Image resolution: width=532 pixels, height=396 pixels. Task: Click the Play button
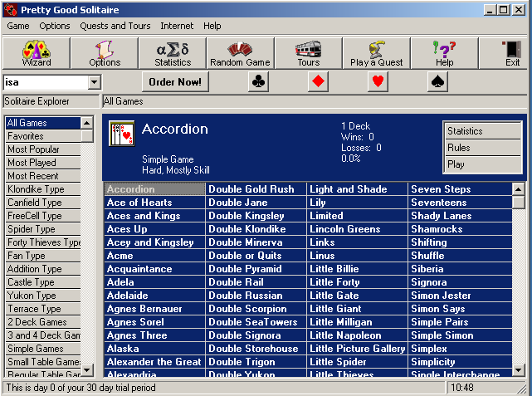coord(482,164)
